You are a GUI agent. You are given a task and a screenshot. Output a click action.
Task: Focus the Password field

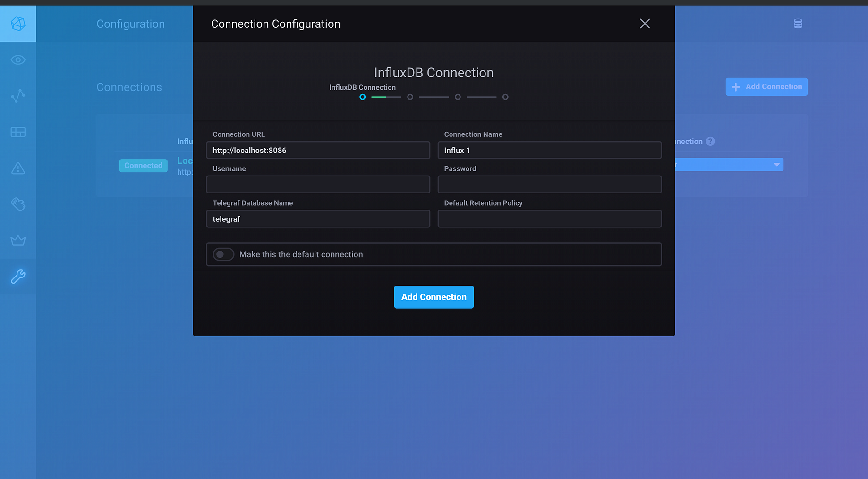tap(550, 185)
